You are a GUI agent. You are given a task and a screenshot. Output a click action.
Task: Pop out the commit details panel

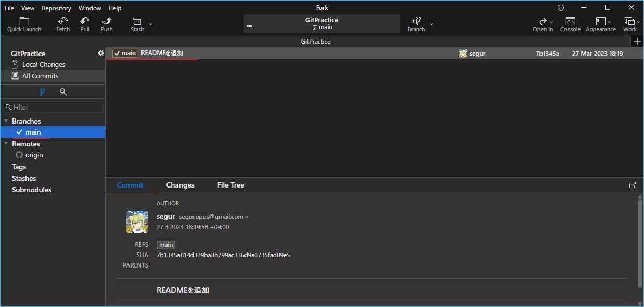click(x=633, y=185)
